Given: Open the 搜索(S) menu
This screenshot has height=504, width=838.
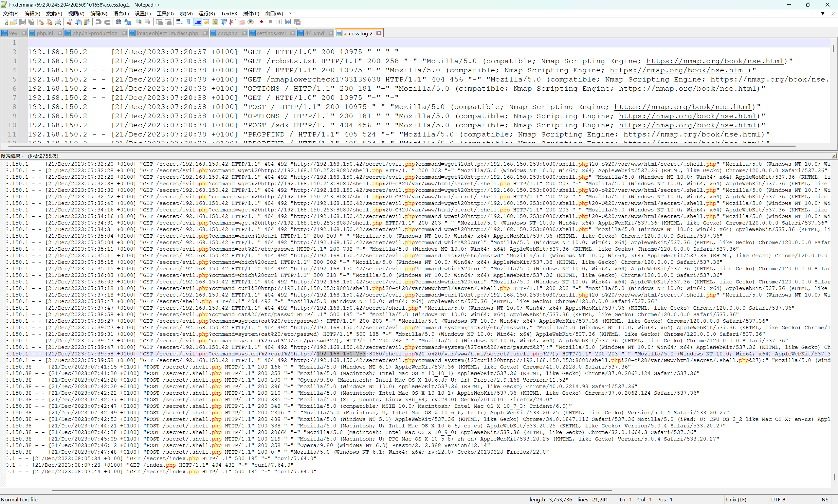Looking at the screenshot, I should (x=54, y=14).
